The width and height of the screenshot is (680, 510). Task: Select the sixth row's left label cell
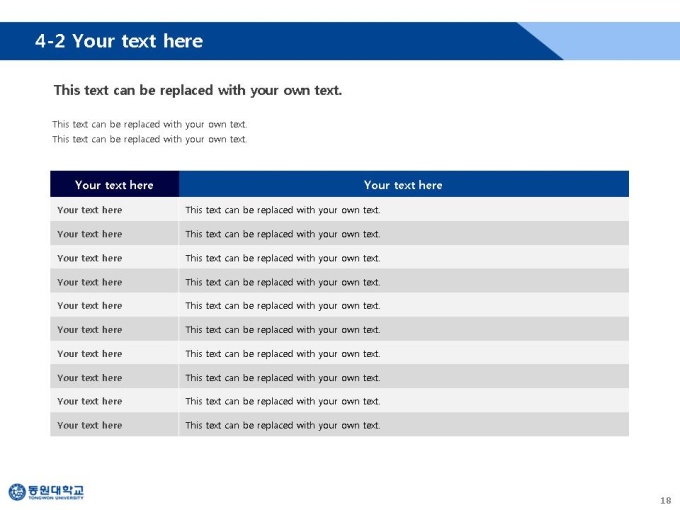(114, 329)
